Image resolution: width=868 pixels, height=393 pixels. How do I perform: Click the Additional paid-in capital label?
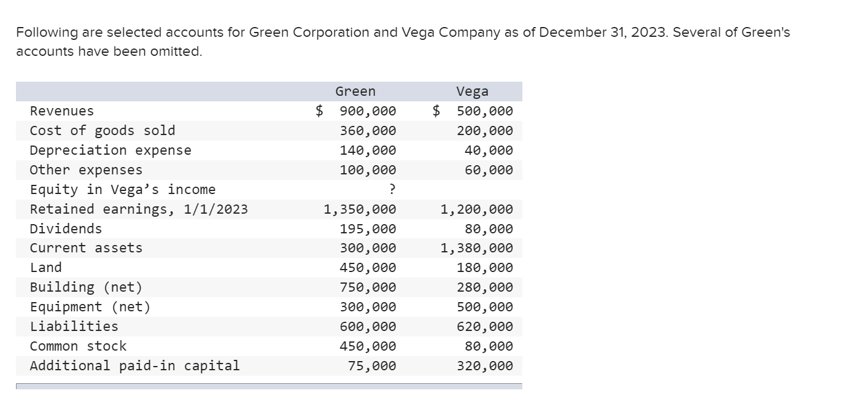[x=134, y=366]
